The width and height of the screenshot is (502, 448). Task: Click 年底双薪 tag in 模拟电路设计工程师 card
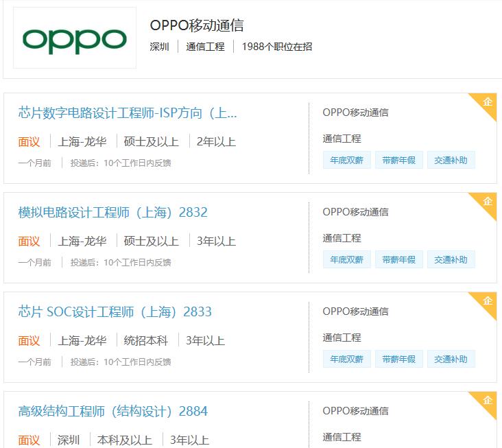pos(347,259)
